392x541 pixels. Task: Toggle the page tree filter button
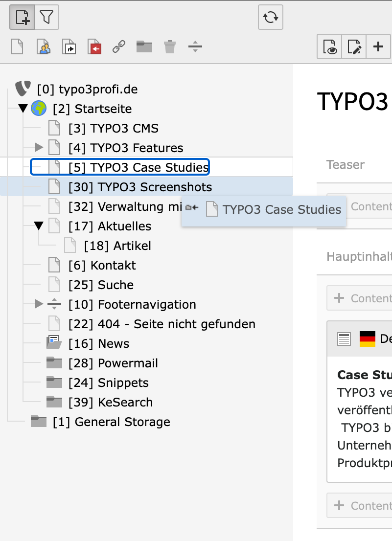46,17
